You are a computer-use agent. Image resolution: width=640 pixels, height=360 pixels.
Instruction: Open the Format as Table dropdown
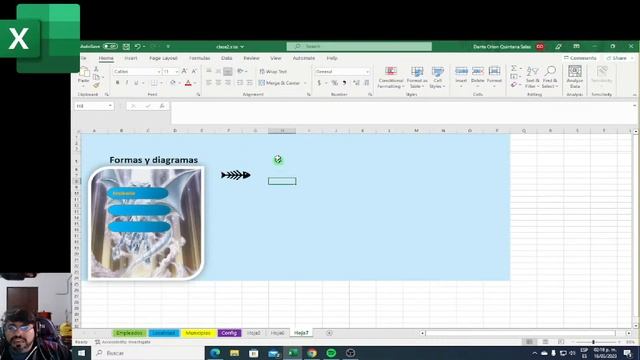pos(416,77)
